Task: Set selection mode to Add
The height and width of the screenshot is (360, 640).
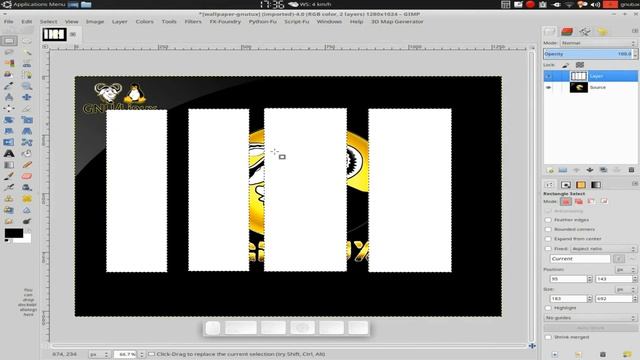Action: pos(579,201)
